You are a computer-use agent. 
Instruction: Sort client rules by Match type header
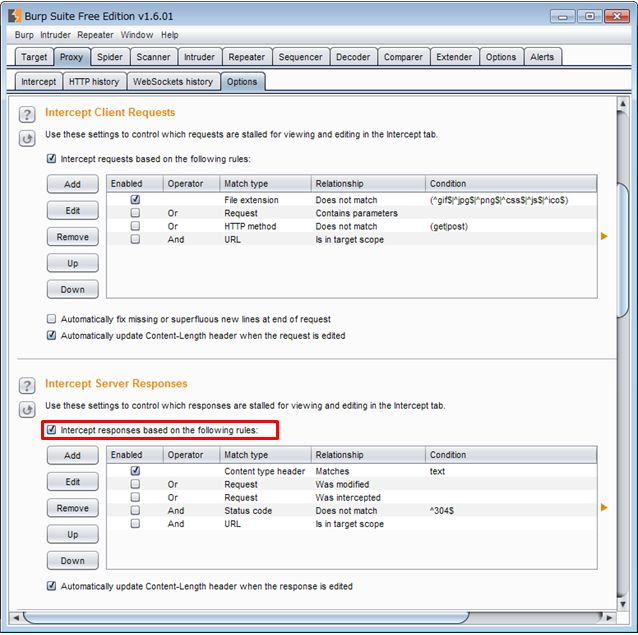click(x=265, y=184)
